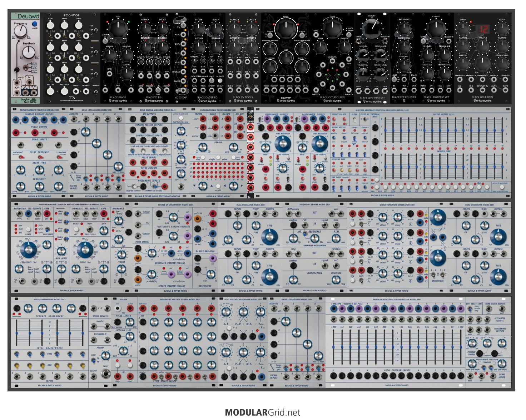Screen dimensions: 526x420
Task: Click the Sequential Voltage Source advance jack
Action: click(142, 308)
